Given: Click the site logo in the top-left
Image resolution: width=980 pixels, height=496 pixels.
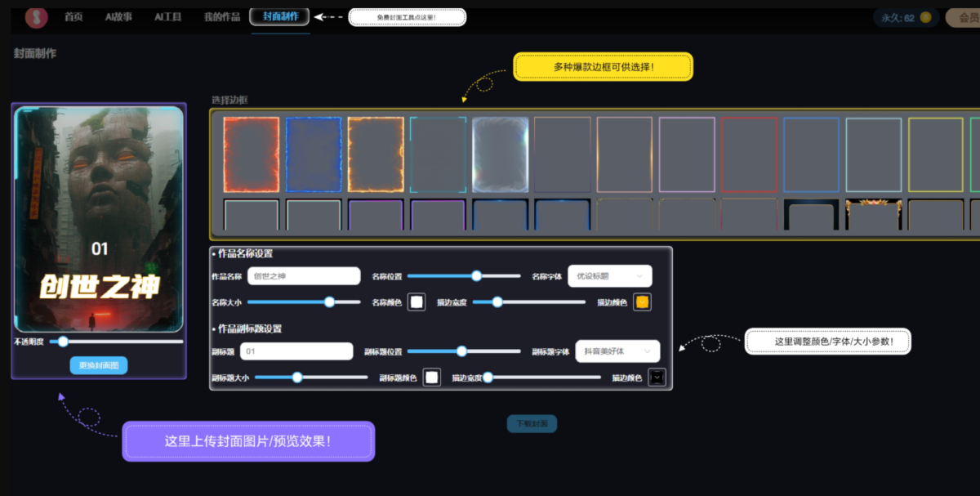Looking at the screenshot, I should 36,16.
